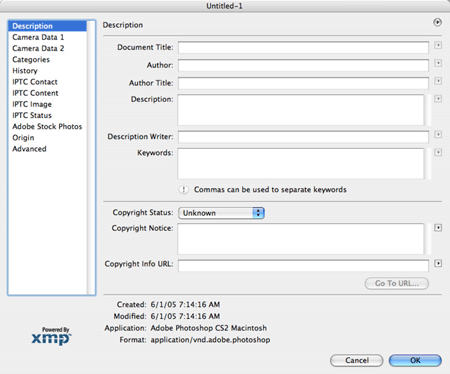450x374 pixels.
Task: Open Description field recent values arrow
Action: click(438, 99)
